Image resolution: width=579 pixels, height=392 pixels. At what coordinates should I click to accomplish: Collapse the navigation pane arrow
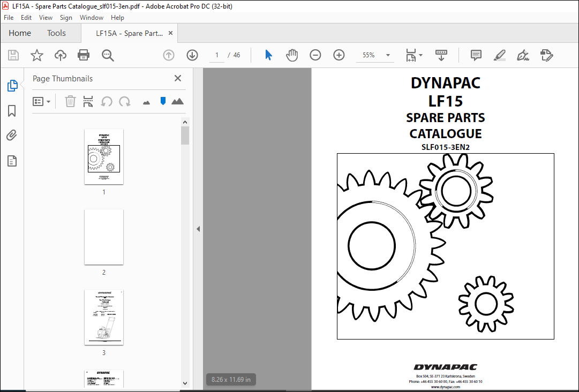(x=198, y=229)
